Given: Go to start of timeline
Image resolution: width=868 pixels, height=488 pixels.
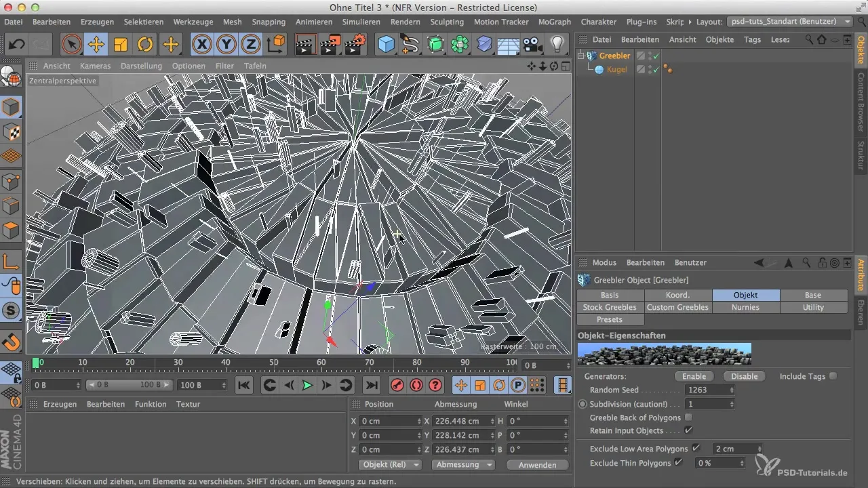Looking at the screenshot, I should point(243,385).
